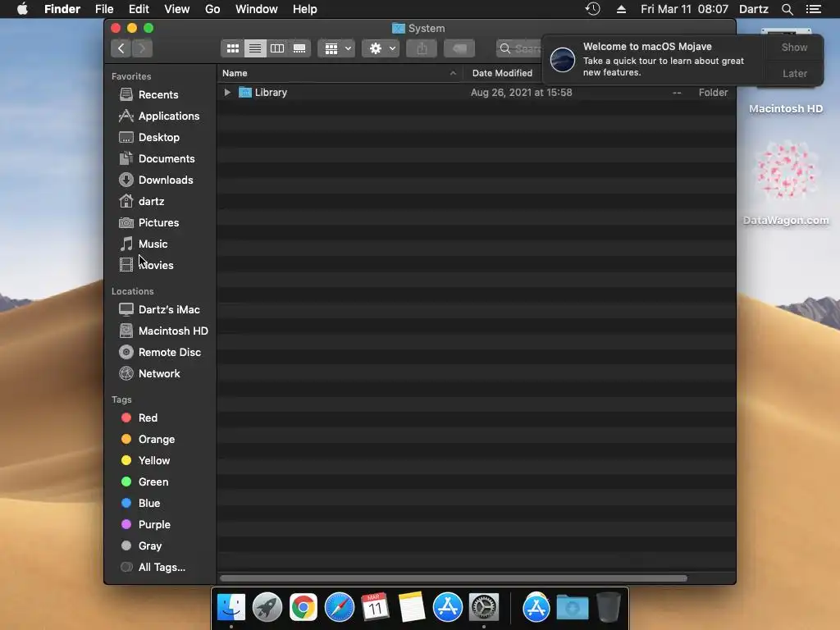Launch Safari from the Dock
Screen dimensions: 840x630
click(339, 607)
